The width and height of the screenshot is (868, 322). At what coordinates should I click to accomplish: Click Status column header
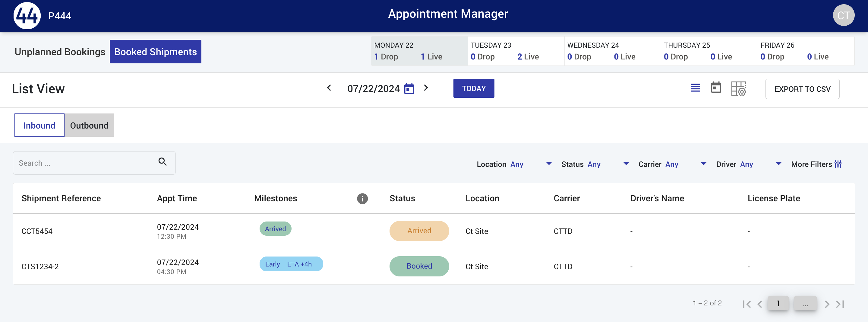tap(402, 198)
